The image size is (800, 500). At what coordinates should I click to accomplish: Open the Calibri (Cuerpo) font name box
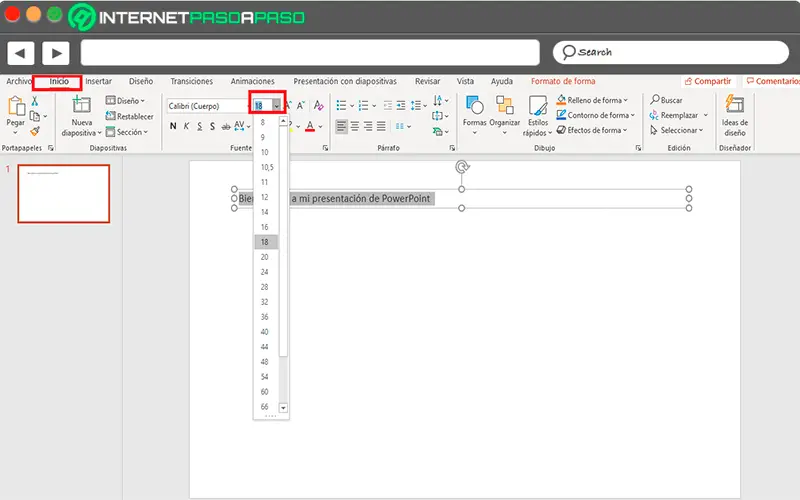tap(207, 106)
